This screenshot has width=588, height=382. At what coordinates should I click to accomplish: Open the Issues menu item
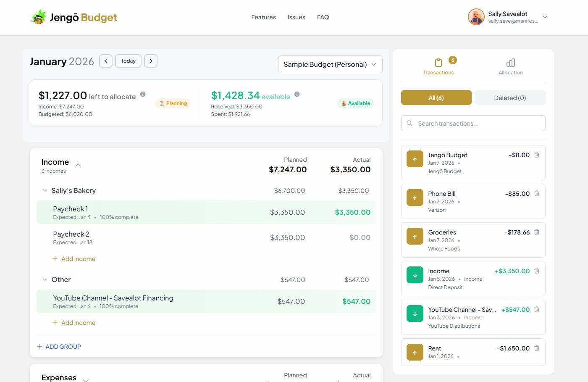tap(296, 17)
